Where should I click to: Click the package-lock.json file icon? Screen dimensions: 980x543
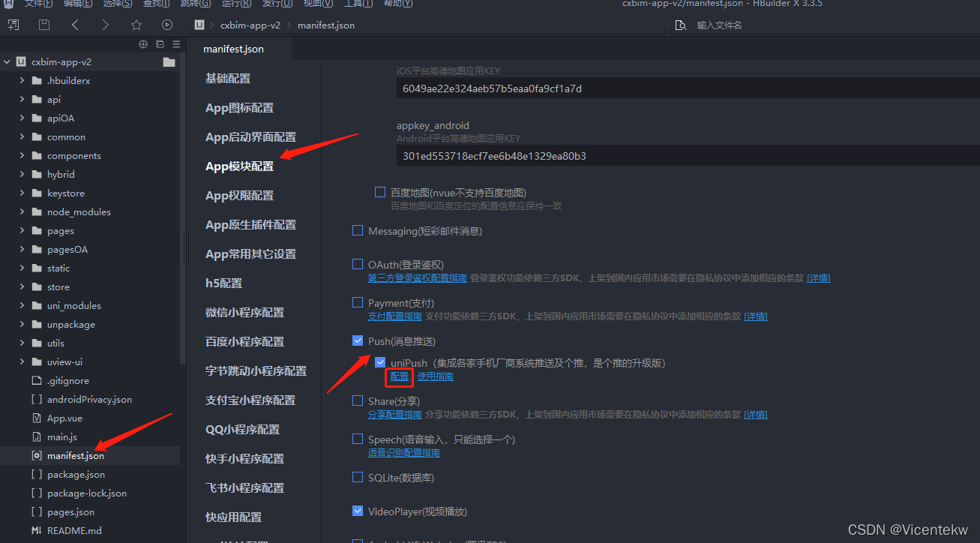37,493
